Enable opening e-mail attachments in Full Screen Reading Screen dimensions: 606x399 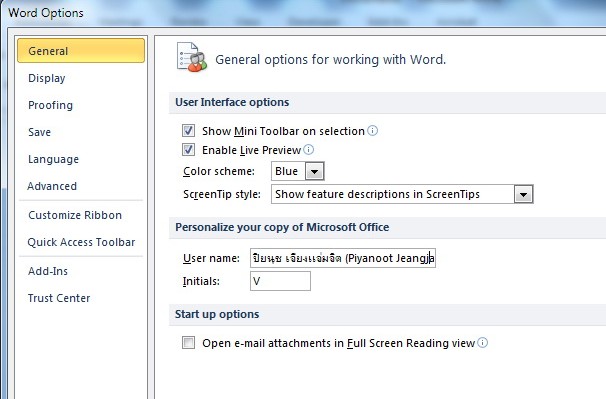coord(188,343)
